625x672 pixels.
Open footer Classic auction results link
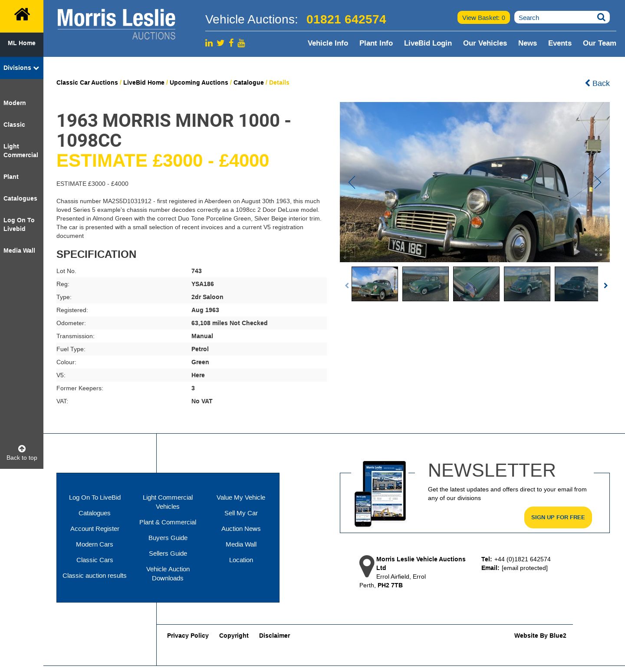pyautogui.click(x=95, y=576)
